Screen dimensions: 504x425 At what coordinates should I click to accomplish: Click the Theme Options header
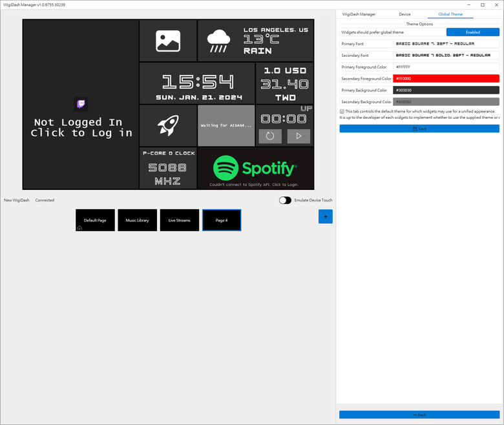(x=419, y=24)
